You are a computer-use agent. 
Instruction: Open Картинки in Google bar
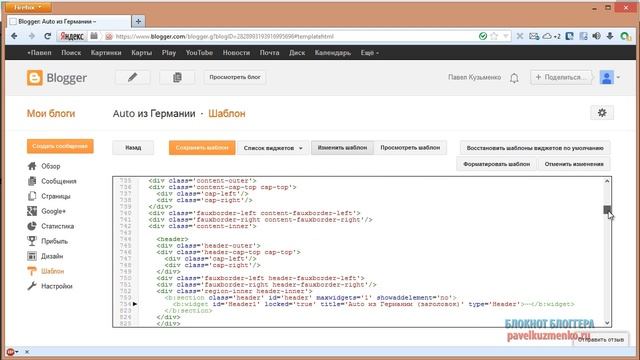coord(106,53)
